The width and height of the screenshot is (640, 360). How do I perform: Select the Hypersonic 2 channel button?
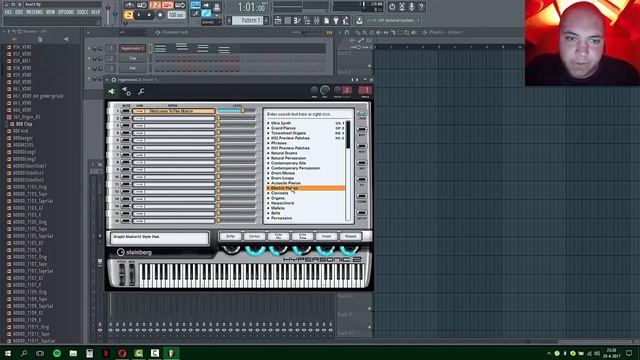click(x=132, y=49)
